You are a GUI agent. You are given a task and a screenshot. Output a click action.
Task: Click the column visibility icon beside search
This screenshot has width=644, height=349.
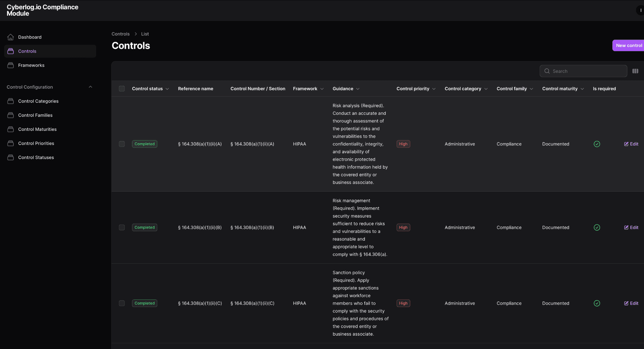[x=635, y=71]
